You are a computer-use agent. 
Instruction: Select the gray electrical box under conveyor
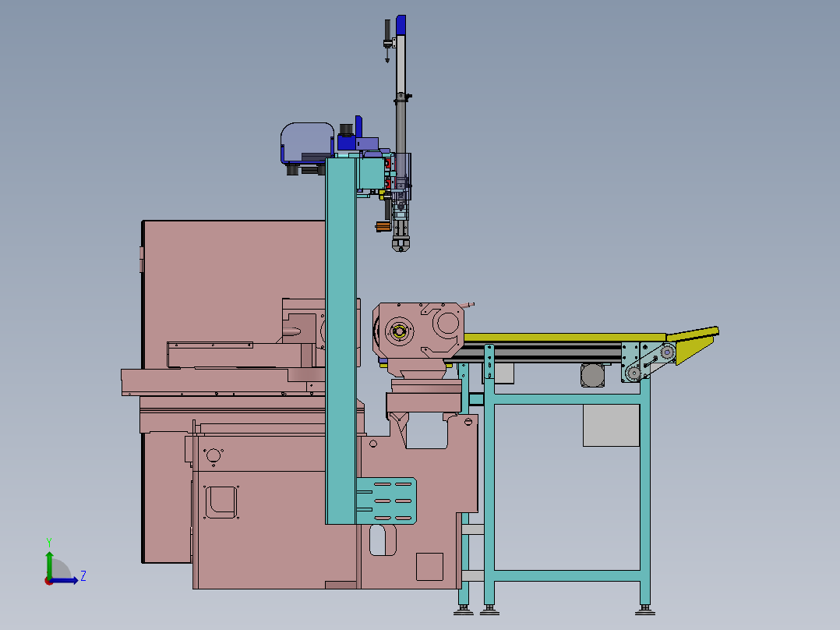[611, 425]
